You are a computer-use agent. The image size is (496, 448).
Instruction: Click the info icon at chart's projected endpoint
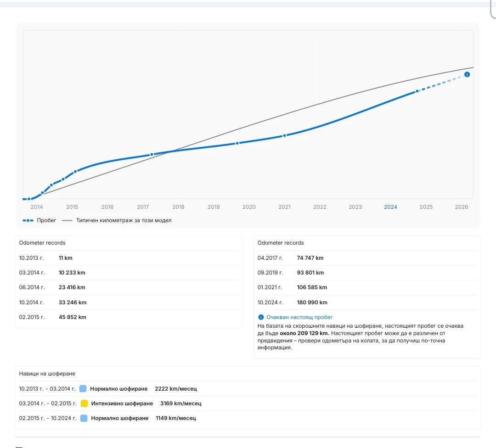click(x=467, y=74)
